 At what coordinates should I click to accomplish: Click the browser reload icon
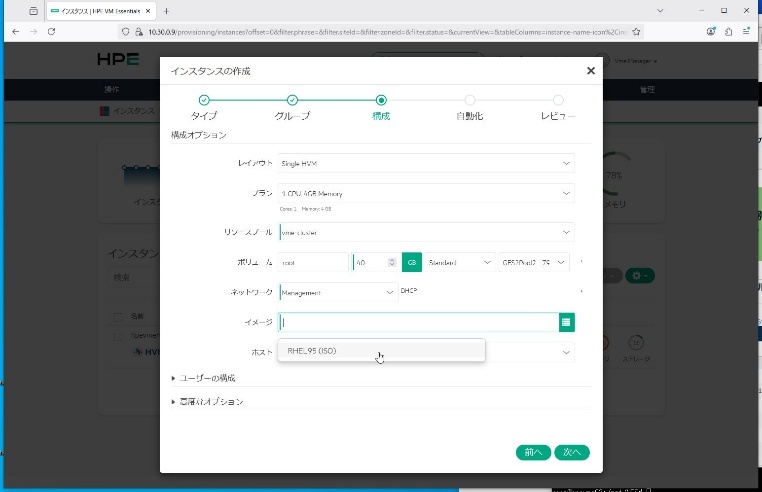[52, 31]
